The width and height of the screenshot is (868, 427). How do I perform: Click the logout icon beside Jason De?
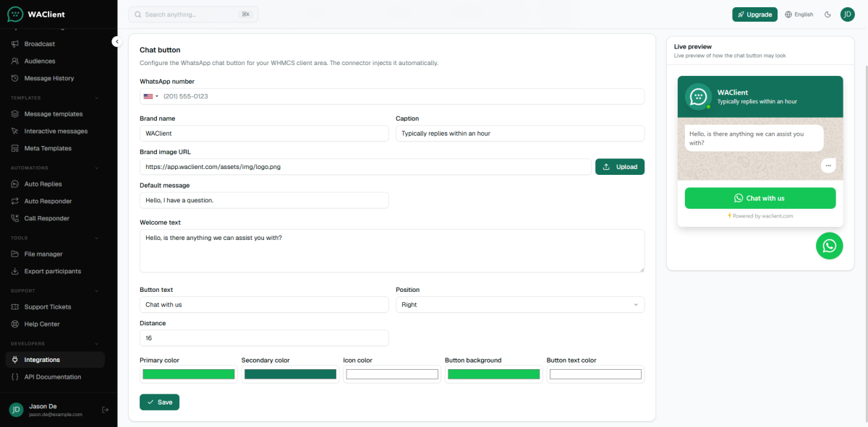click(x=105, y=410)
